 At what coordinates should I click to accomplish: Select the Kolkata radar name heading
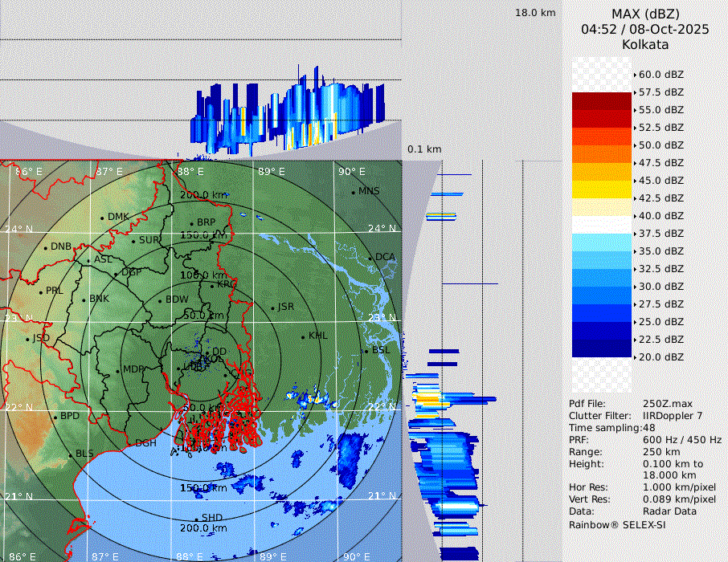[645, 44]
